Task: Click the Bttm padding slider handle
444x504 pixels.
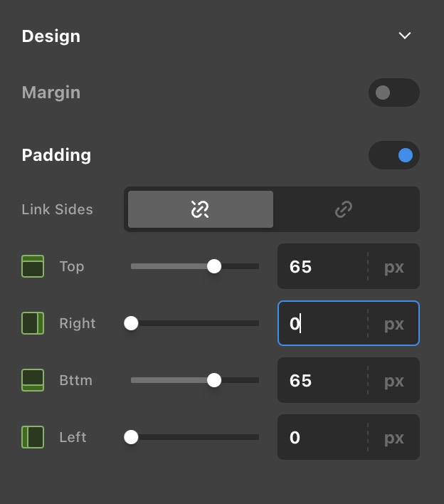Action: click(x=214, y=380)
